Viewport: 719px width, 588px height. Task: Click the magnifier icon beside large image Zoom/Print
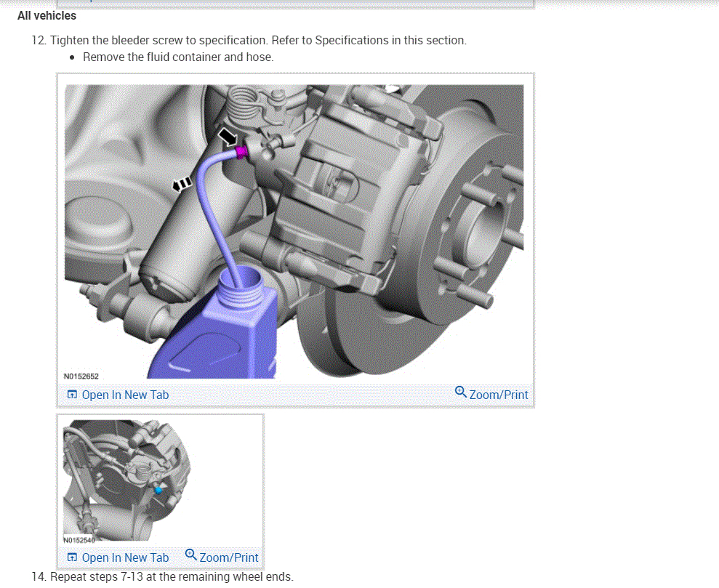[x=460, y=392]
